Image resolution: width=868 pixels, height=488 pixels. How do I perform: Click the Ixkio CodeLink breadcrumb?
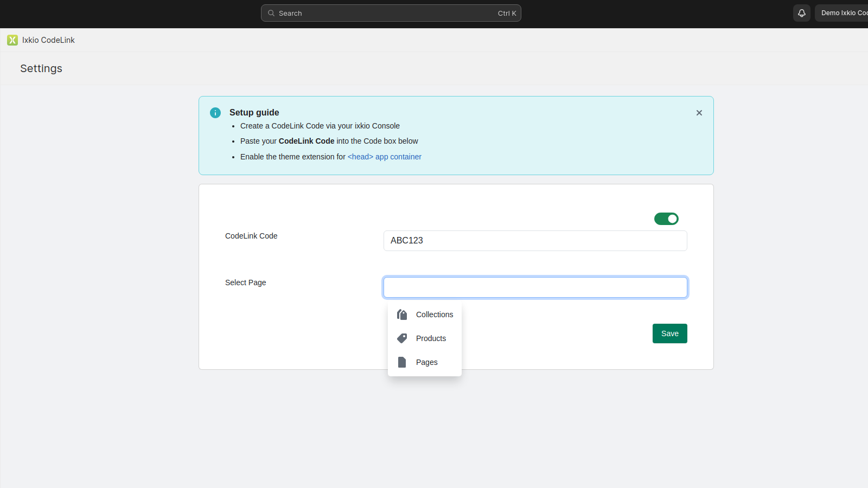pyautogui.click(x=48, y=40)
